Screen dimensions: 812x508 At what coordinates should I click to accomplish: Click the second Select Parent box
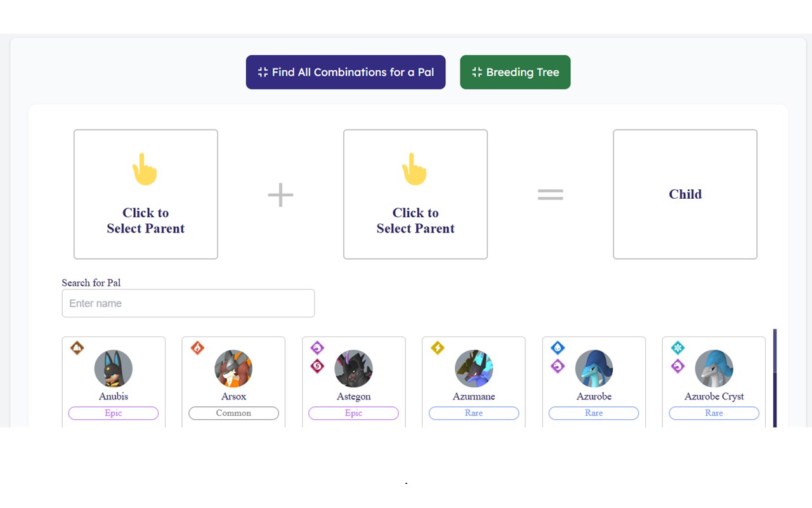[416, 194]
